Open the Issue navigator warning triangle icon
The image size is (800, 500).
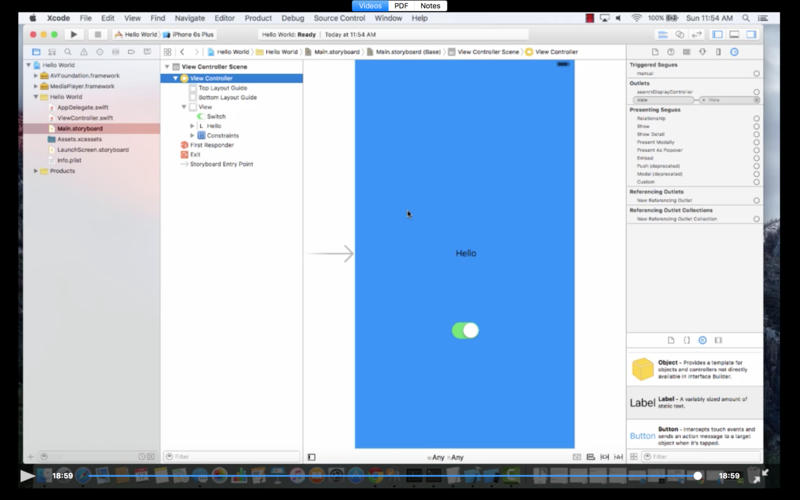click(x=84, y=52)
